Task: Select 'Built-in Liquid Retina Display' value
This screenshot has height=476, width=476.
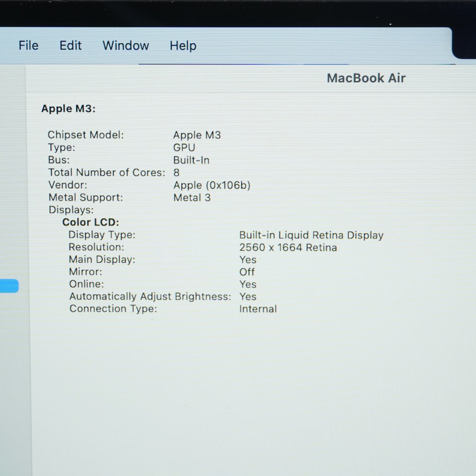Action: 311,235
